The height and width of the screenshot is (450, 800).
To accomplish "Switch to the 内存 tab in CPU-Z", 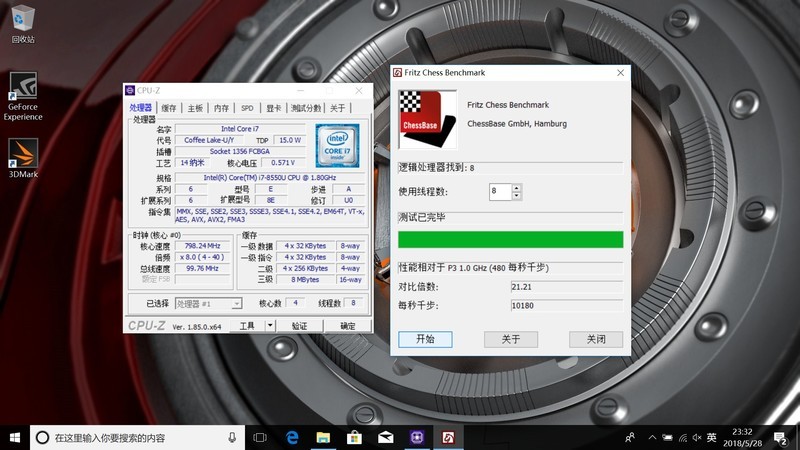I will click(221, 108).
